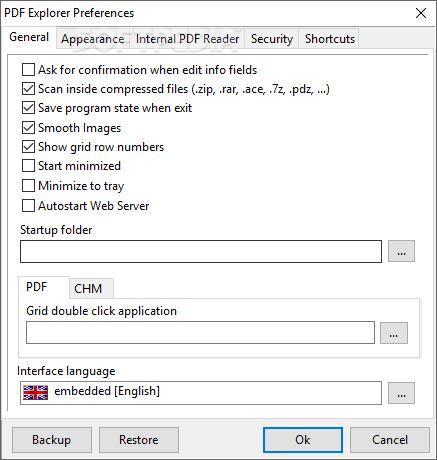This screenshot has height=460, width=437.
Task: Click the Interface language field
Action: (x=201, y=393)
